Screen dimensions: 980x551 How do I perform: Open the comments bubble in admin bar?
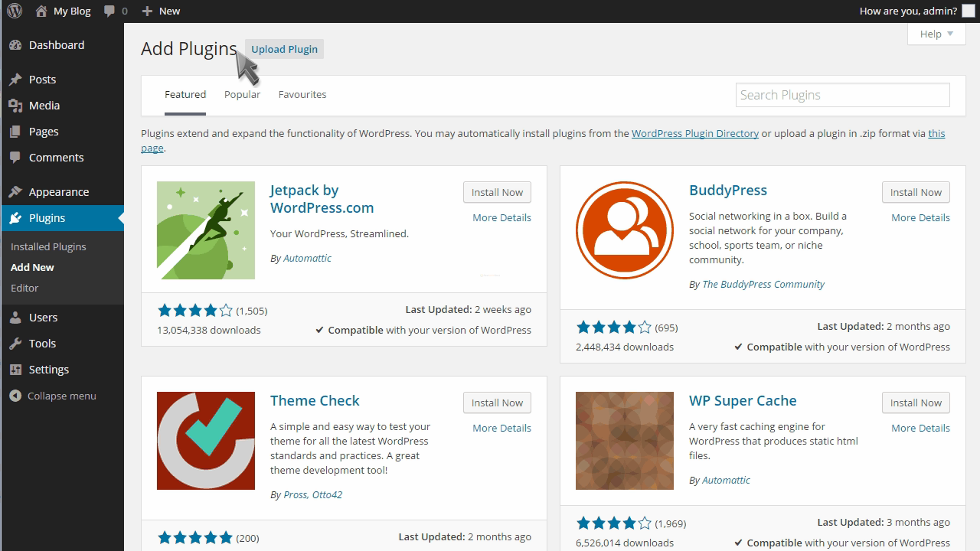109,11
